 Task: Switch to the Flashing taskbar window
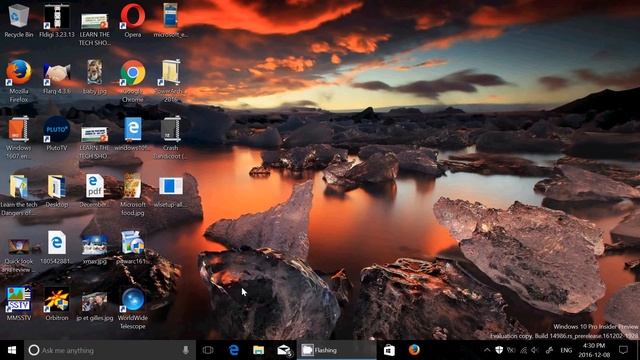337,350
